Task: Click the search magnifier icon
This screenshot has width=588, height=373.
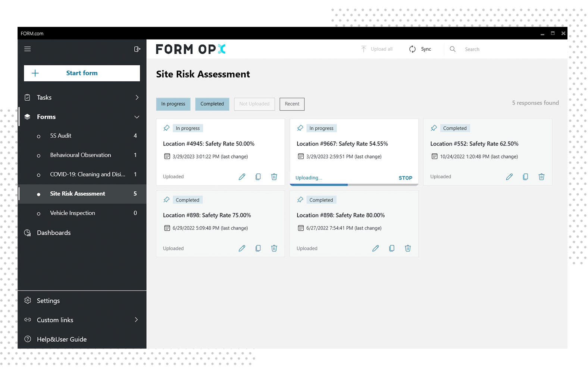Action: pos(453,49)
